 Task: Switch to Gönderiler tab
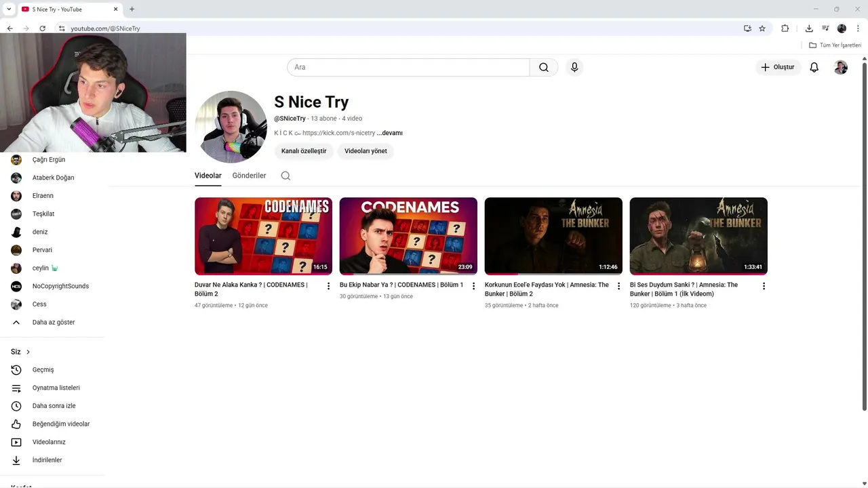[x=249, y=176]
